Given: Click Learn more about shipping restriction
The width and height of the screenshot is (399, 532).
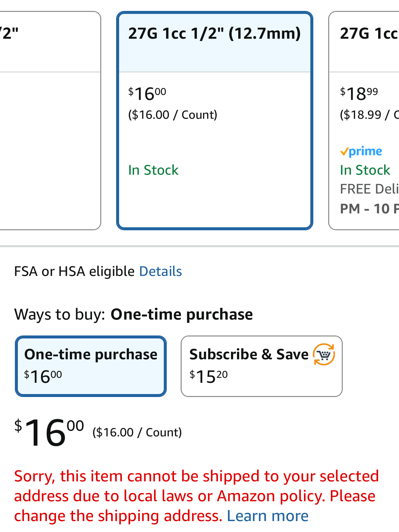Looking at the screenshot, I should point(267,516).
